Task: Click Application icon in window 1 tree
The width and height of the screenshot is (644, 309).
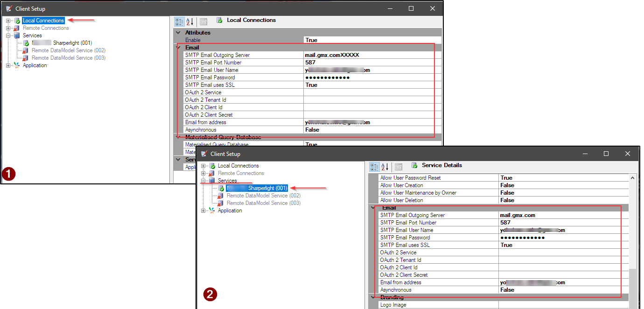Action: click(17, 65)
